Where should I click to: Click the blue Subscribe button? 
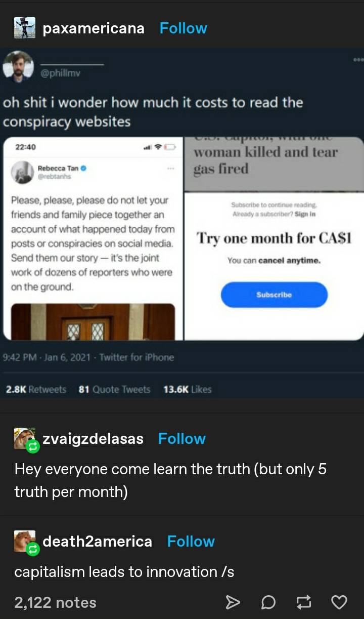[274, 295]
